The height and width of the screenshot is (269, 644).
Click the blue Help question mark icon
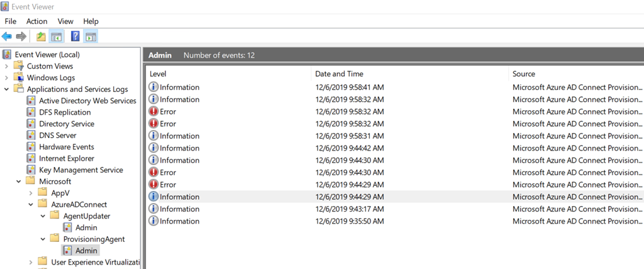click(x=75, y=37)
